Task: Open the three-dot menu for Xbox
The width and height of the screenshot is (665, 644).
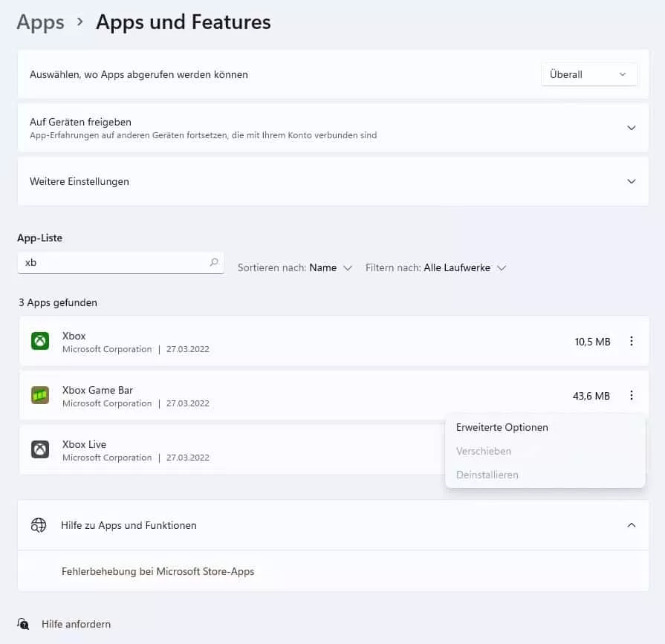Action: coord(632,341)
